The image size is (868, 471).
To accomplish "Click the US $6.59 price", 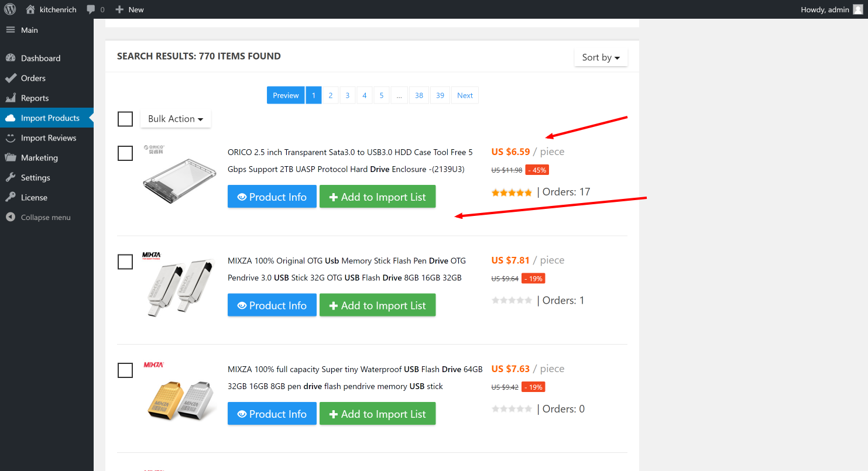I will [x=510, y=152].
